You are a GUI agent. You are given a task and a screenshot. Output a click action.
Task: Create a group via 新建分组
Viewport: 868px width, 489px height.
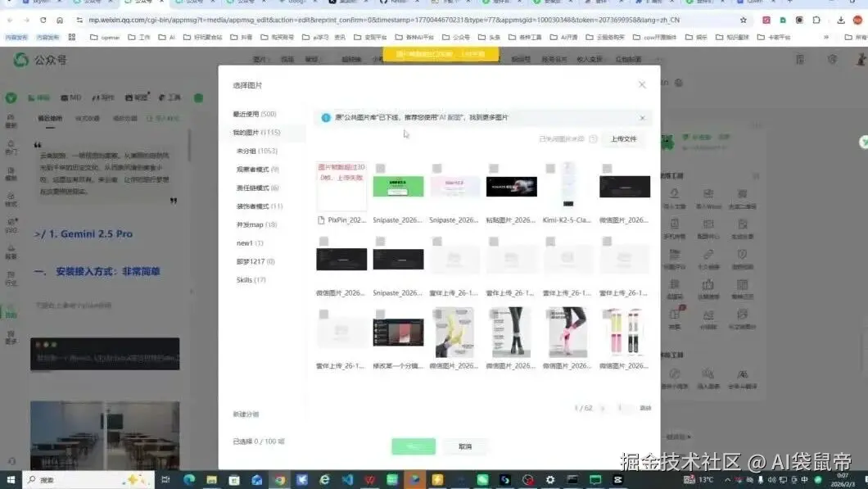(x=246, y=414)
